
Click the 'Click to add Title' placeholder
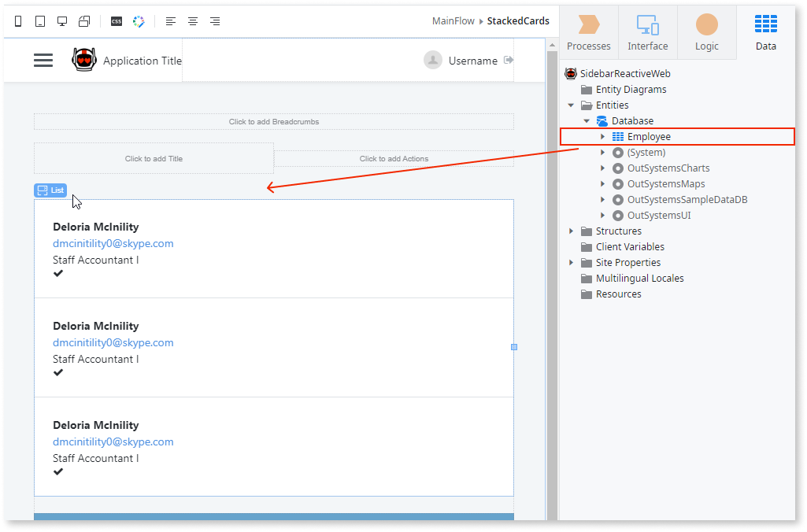(x=154, y=158)
